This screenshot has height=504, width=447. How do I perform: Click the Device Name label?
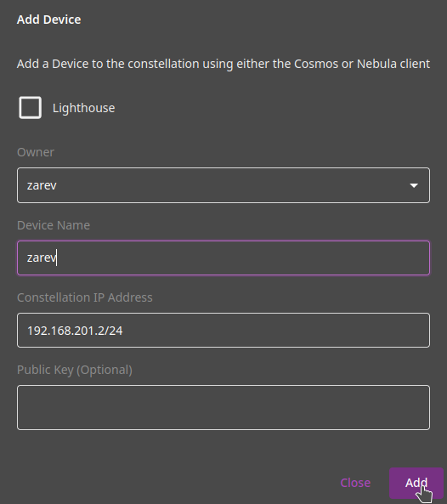[x=54, y=225]
